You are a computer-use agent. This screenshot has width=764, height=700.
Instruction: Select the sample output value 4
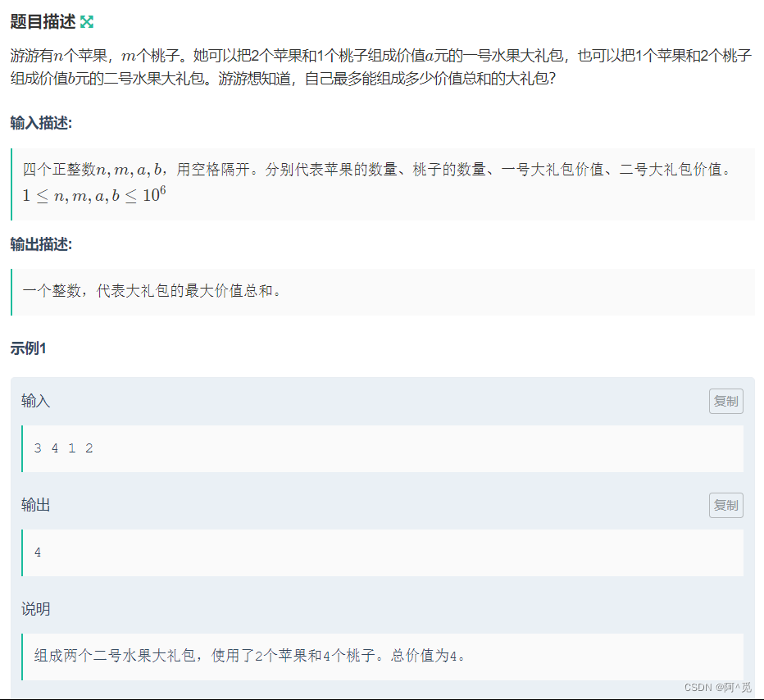(x=37, y=552)
